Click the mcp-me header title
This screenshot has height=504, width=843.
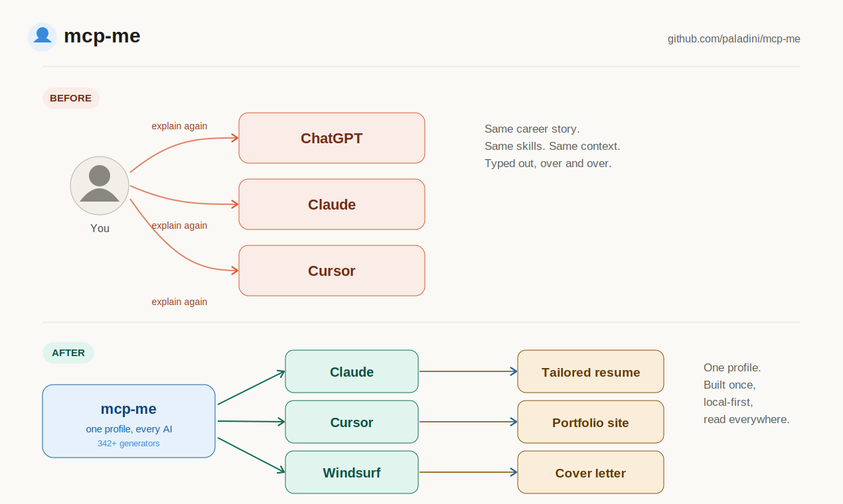click(x=102, y=36)
